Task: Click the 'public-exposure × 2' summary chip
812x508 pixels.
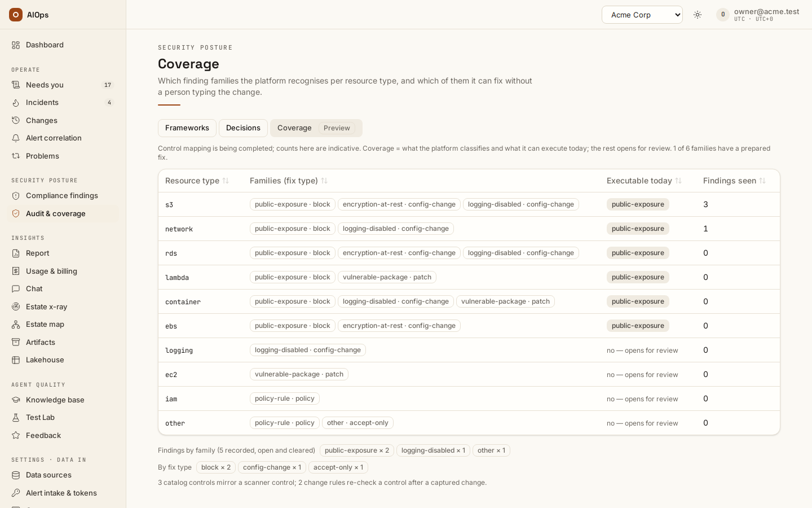Action: 357,450
